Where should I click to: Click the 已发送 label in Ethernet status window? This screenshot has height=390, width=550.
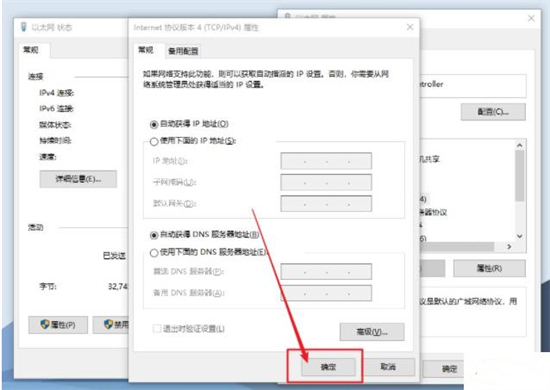tap(114, 256)
